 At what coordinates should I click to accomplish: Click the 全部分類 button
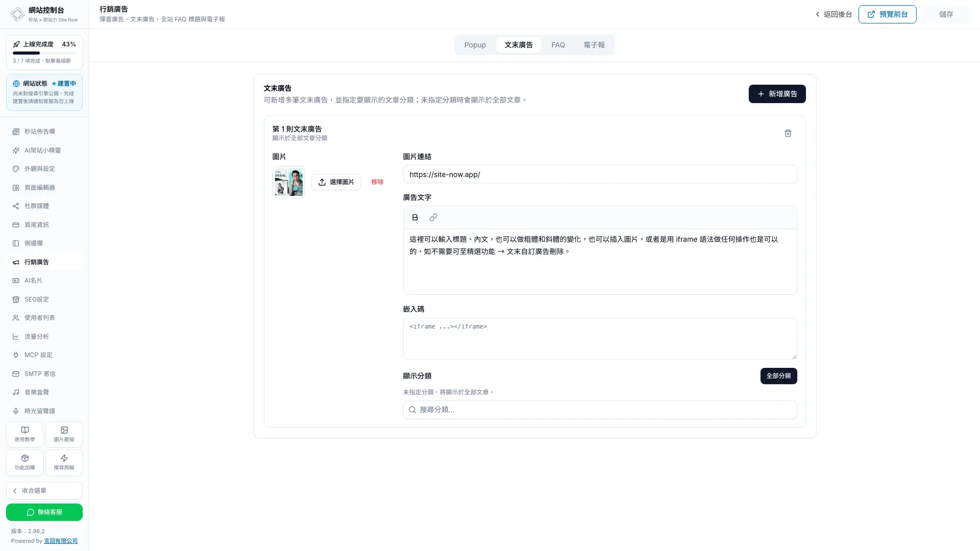tap(778, 376)
